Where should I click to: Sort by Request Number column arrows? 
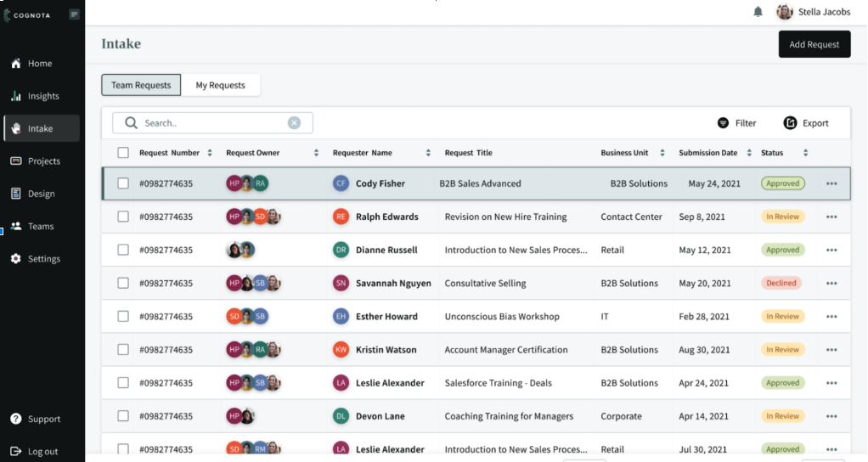pos(210,153)
